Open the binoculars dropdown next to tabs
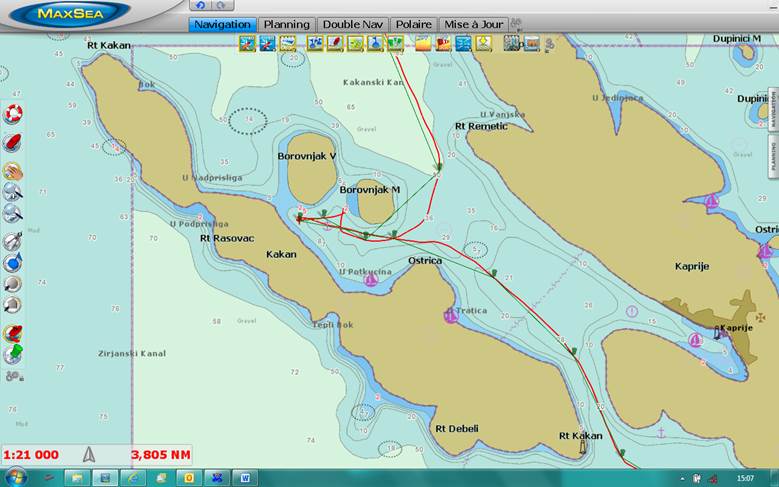779x487 pixels. (517, 24)
